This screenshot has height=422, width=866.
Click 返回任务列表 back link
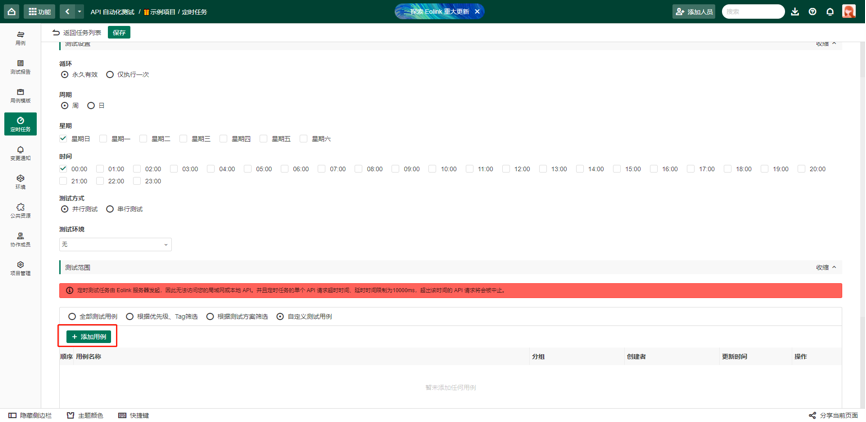[x=77, y=33]
